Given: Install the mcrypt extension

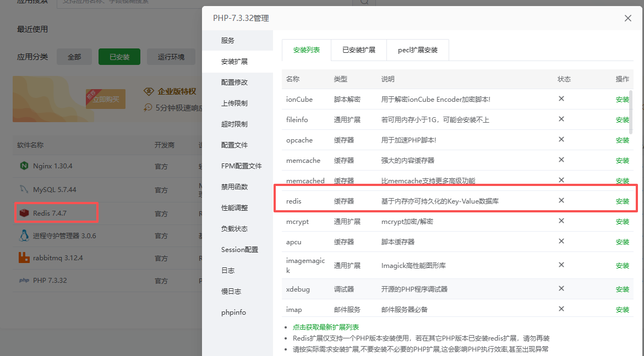Looking at the screenshot, I should [x=622, y=222].
